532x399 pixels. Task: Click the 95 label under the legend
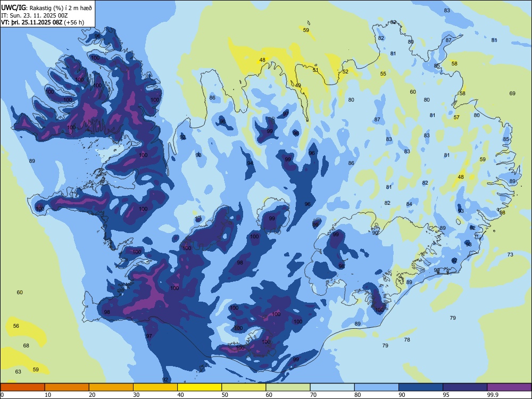[x=446, y=395]
